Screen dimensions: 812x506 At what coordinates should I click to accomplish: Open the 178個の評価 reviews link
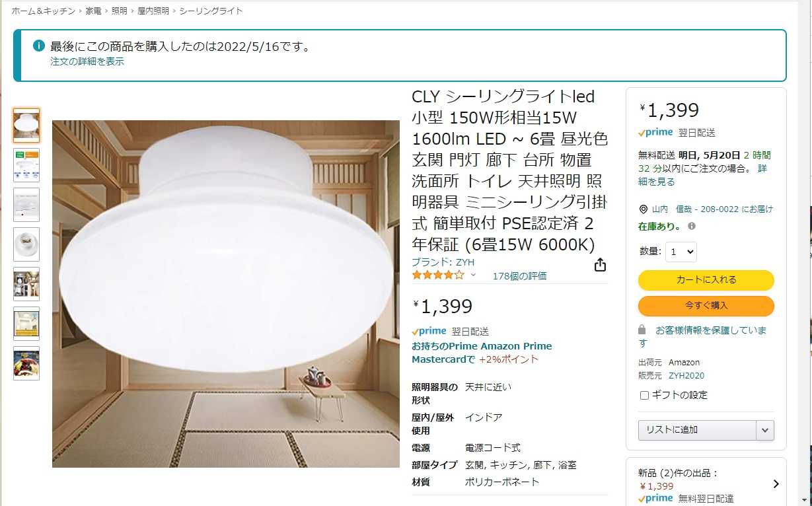pos(519,276)
